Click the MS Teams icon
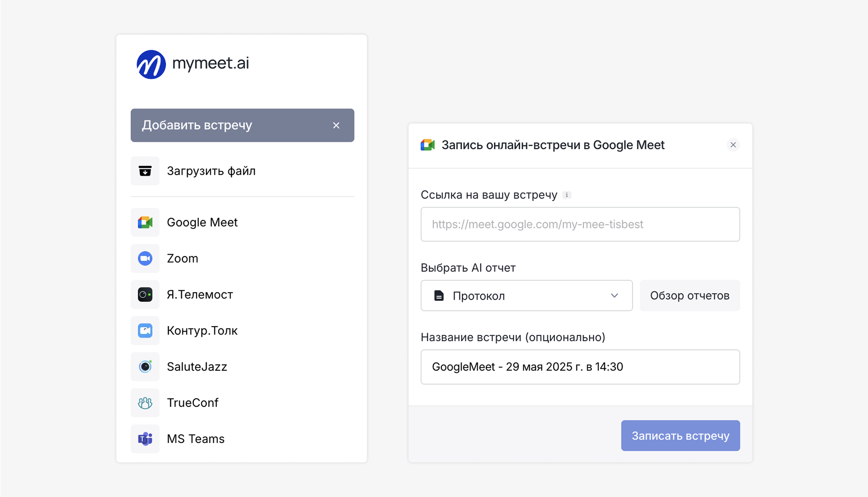Screen dimensions: 868x497 [x=145, y=439]
